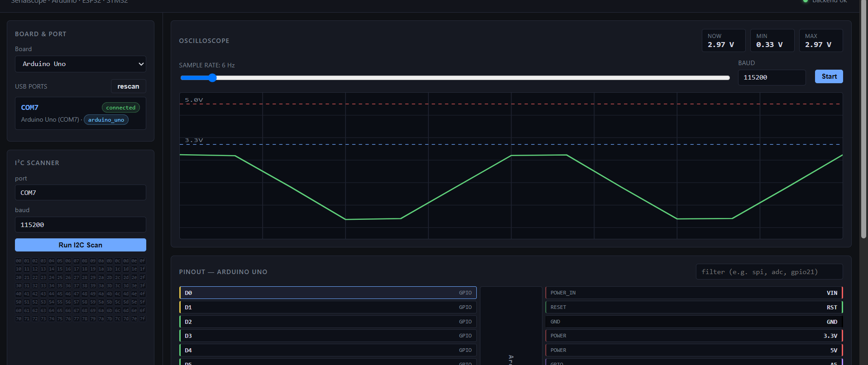Image resolution: width=868 pixels, height=365 pixels.
Task: Select the D0 GPIO pin row
Action: [x=328, y=293]
